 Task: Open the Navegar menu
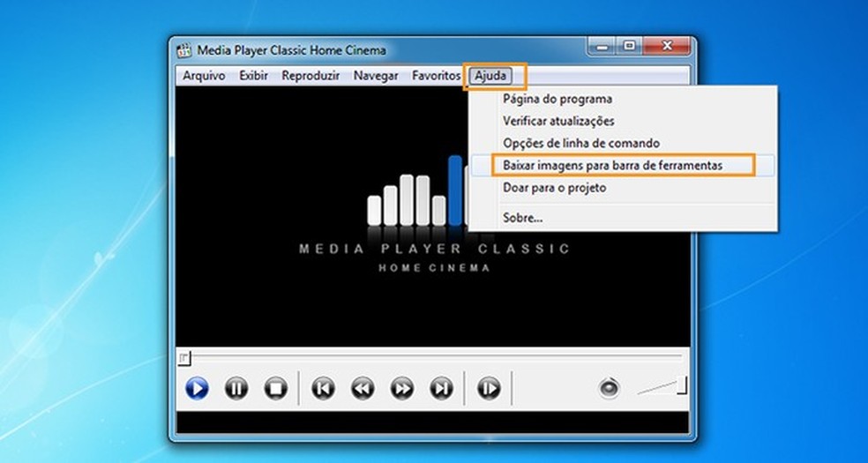(376, 76)
